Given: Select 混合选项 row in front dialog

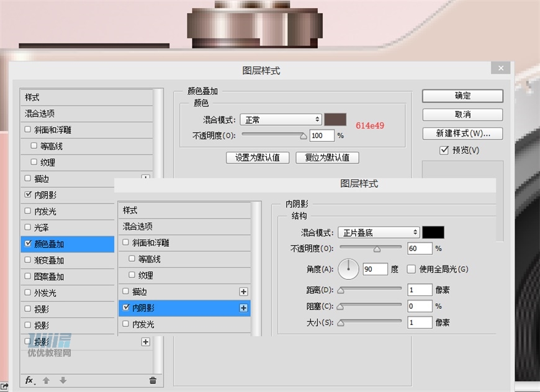Looking at the screenshot, I should tap(184, 226).
